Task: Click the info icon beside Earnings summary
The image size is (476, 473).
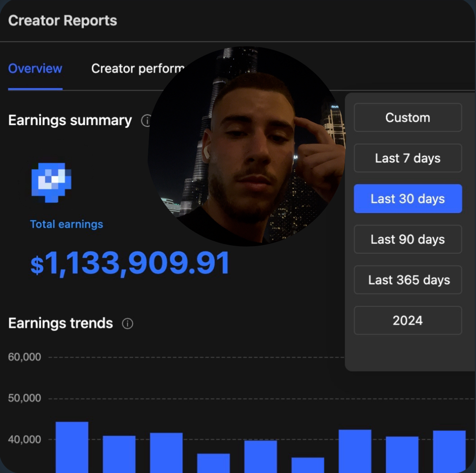Action: [145, 121]
